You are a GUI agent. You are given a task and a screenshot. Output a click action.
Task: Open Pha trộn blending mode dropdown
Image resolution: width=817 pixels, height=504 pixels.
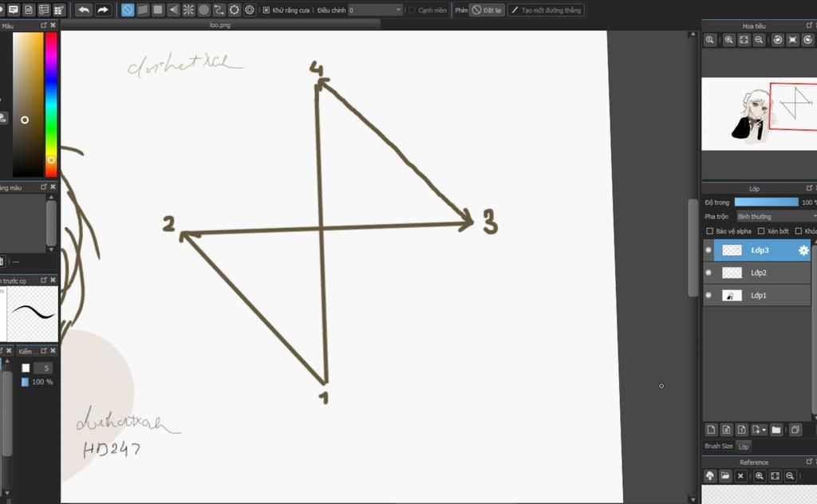(776, 216)
